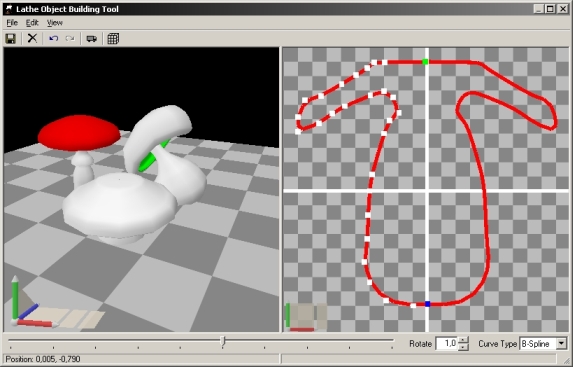Screen dimensions: 573x367
Task: Click the truck icon in toolbar
Action: (x=91, y=38)
